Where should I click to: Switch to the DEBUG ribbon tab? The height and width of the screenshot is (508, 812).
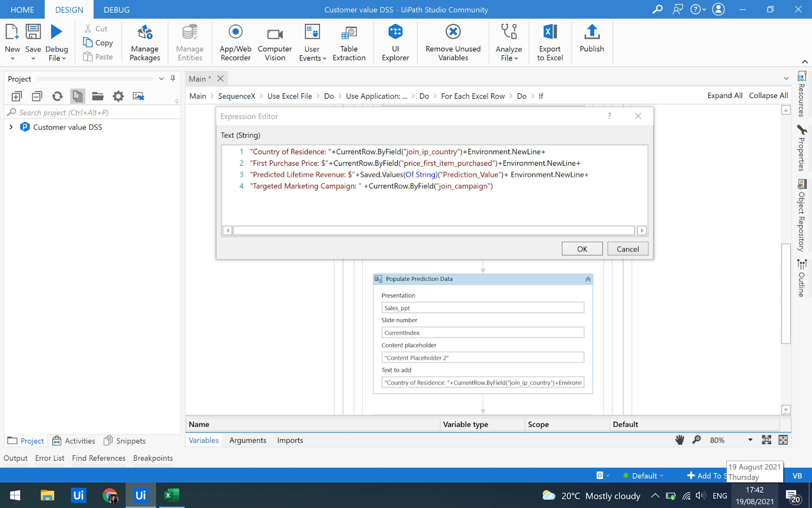click(x=116, y=10)
